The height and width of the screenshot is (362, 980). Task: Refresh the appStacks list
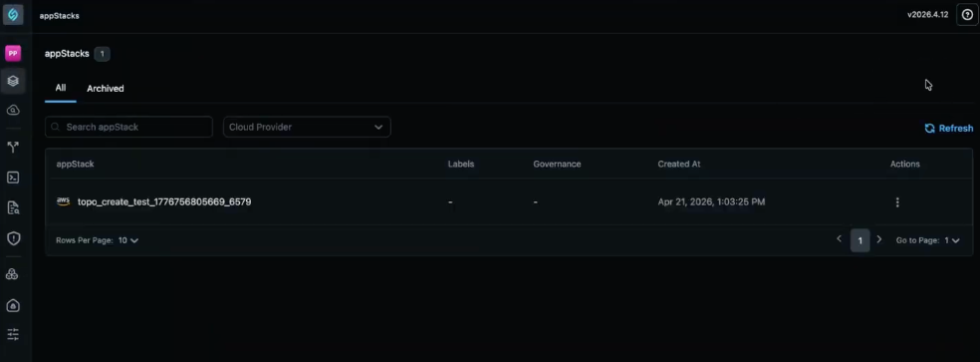pos(949,128)
